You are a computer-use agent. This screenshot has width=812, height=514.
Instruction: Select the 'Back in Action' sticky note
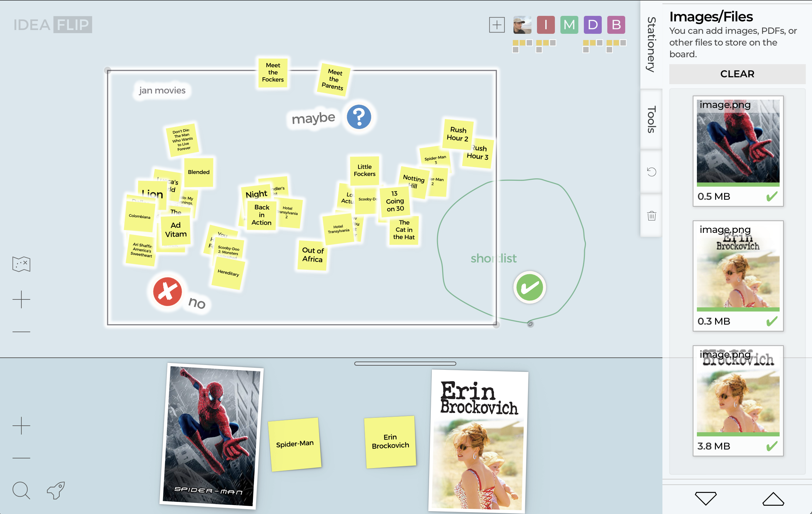pyautogui.click(x=262, y=215)
